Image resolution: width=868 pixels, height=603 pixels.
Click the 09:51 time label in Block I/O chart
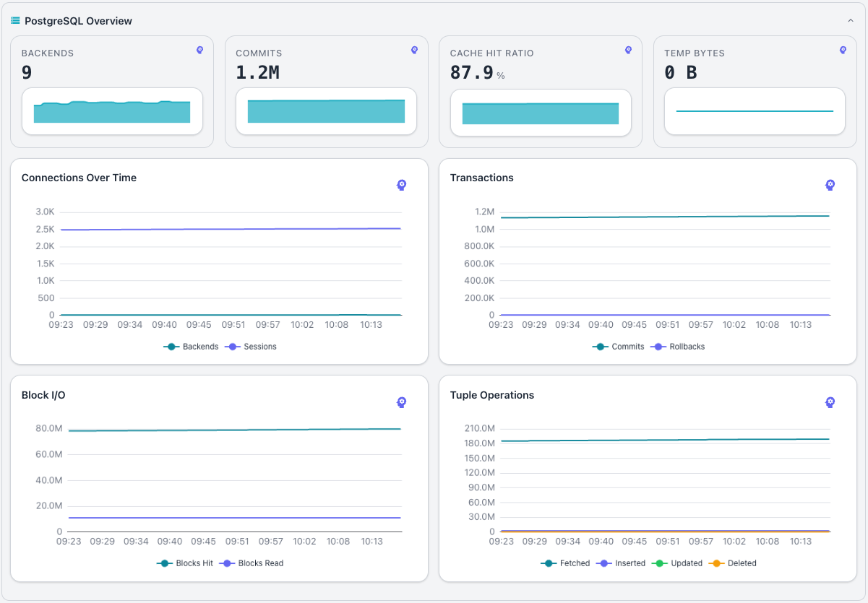tap(236, 542)
